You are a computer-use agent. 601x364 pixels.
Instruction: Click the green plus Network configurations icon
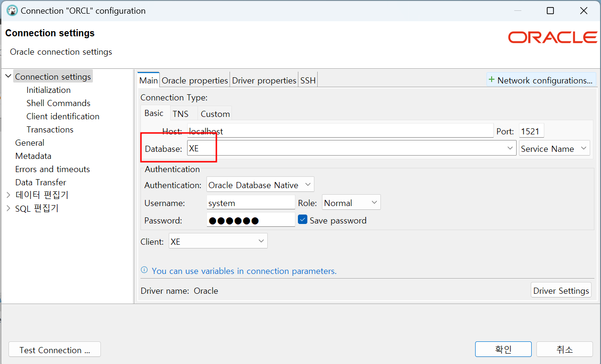click(x=492, y=80)
